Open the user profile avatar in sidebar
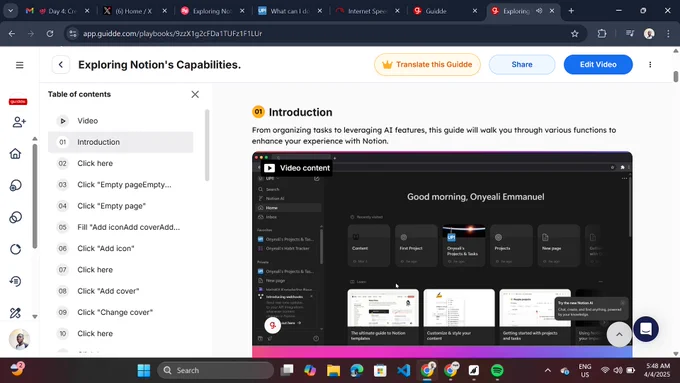680x383 pixels. [19, 339]
